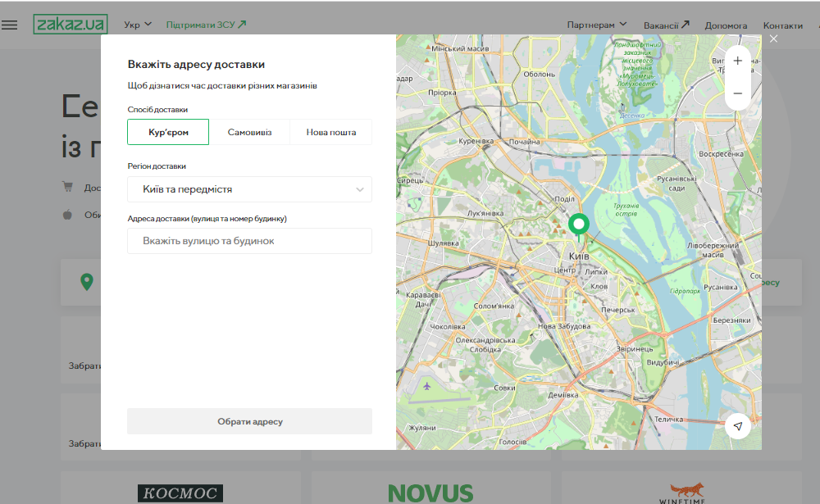Click the NOVUS store logo
820x504 pixels.
click(x=430, y=493)
